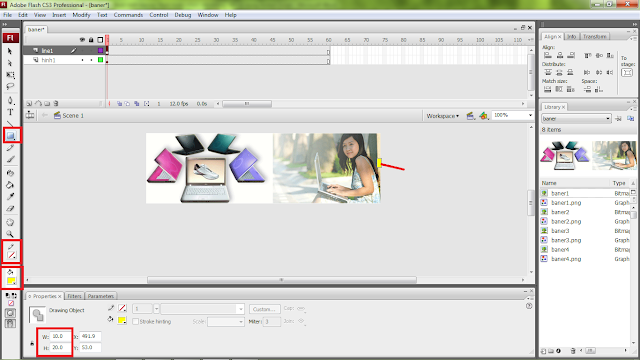Click New Library Panel icon
Viewport: 640px width, 360px height.
(x=630, y=119)
